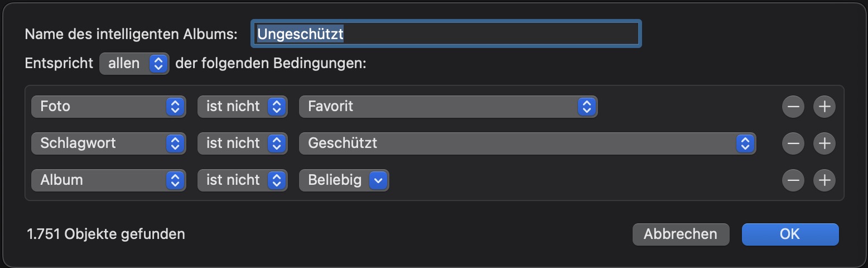The image size is (868, 268).
Task: Open the Album criteria dropdown
Action: coord(108,180)
